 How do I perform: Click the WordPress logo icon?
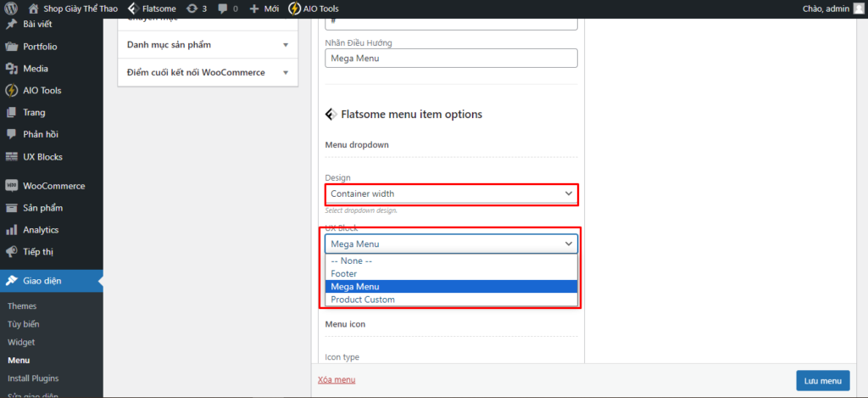click(x=11, y=8)
